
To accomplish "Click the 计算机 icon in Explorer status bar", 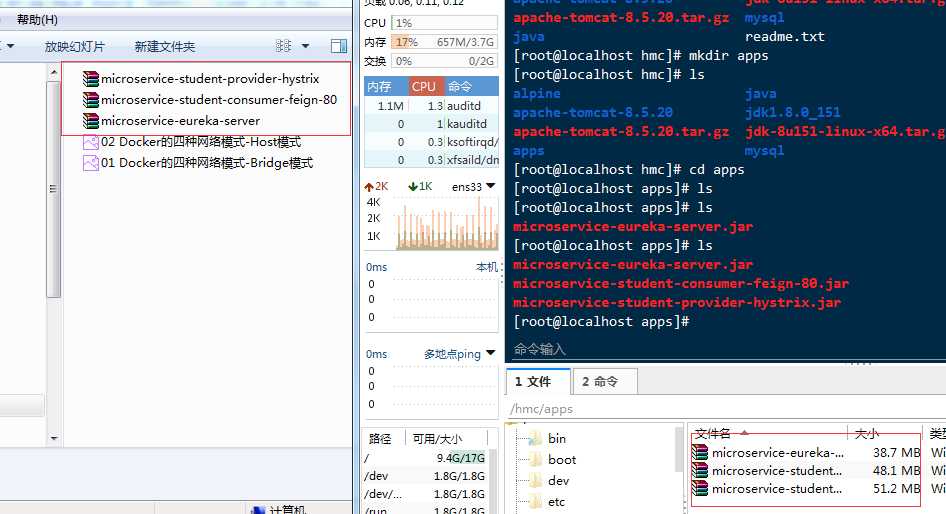I will click(258, 510).
